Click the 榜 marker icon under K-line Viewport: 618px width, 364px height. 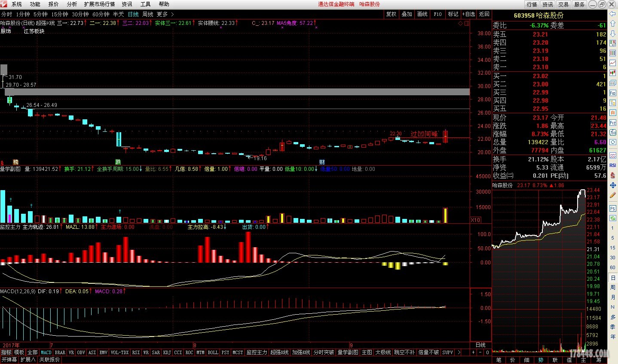coord(15,162)
